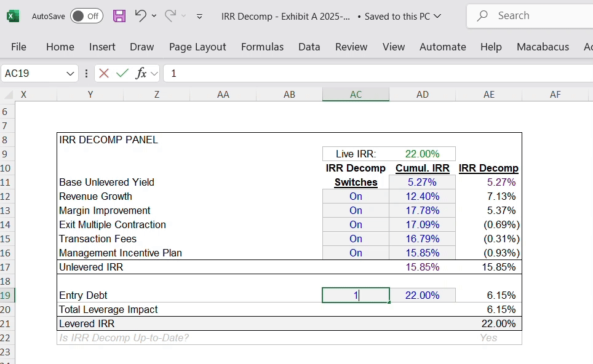
Task: Click the Redo arrow icon
Action: coord(170,16)
